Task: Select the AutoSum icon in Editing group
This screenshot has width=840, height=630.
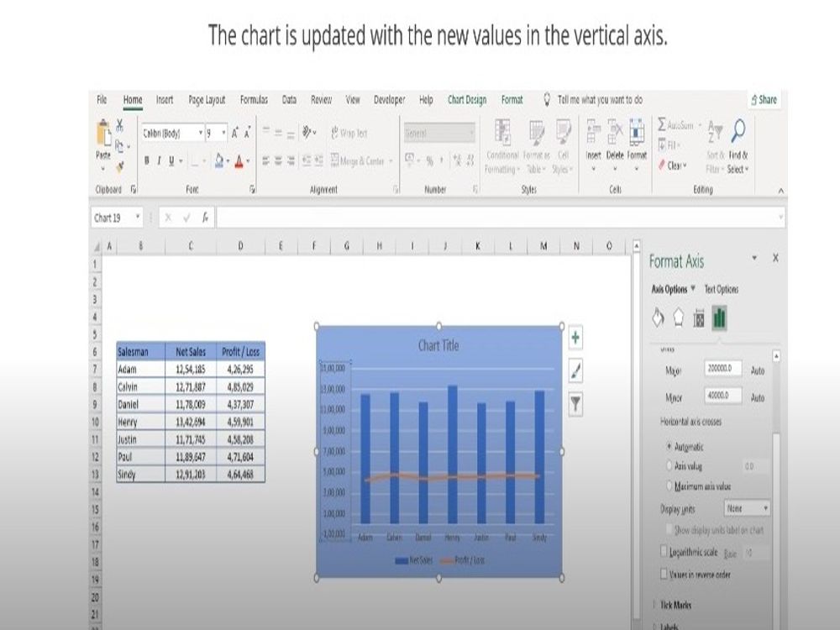Action: (663, 124)
